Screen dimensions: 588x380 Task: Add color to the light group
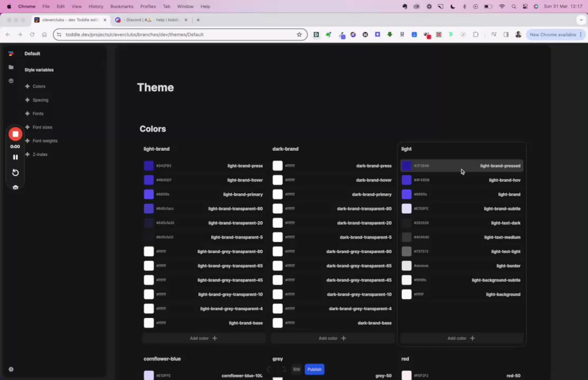point(461,338)
